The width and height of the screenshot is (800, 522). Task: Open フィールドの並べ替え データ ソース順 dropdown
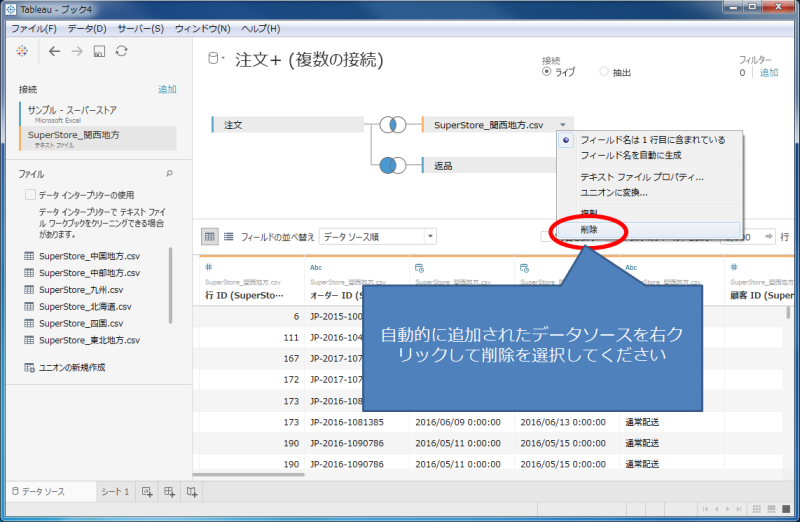pos(378,236)
